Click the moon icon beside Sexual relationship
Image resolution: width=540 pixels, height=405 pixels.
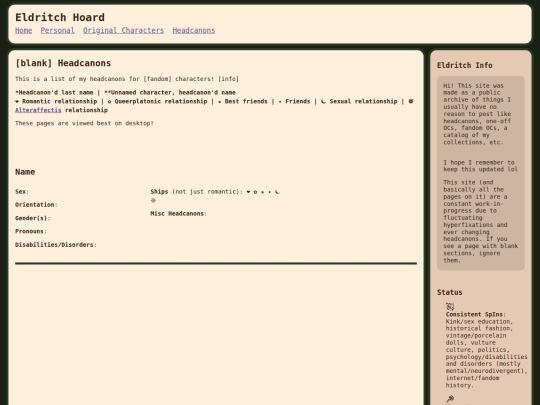pyautogui.click(x=323, y=101)
